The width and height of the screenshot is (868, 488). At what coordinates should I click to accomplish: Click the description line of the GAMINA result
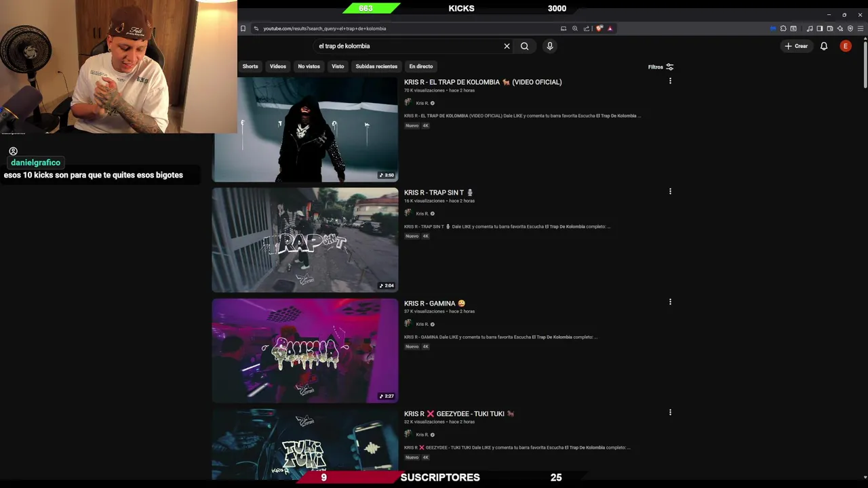pyautogui.click(x=500, y=337)
